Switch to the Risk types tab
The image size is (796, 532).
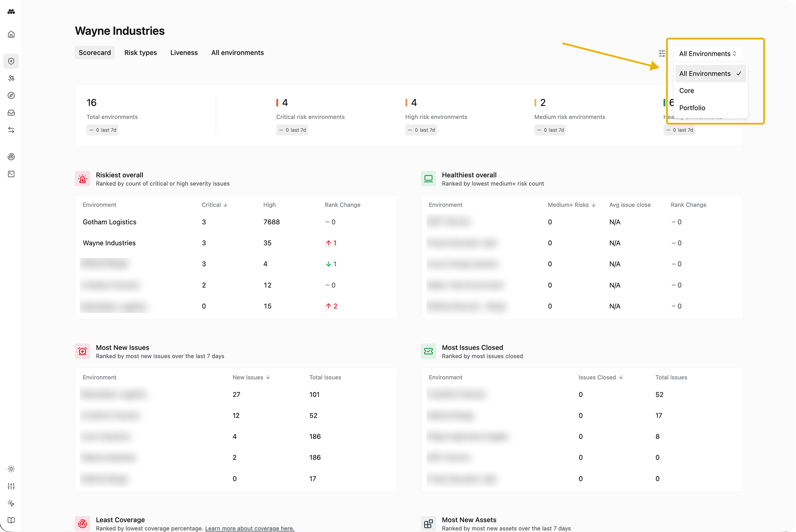(141, 53)
